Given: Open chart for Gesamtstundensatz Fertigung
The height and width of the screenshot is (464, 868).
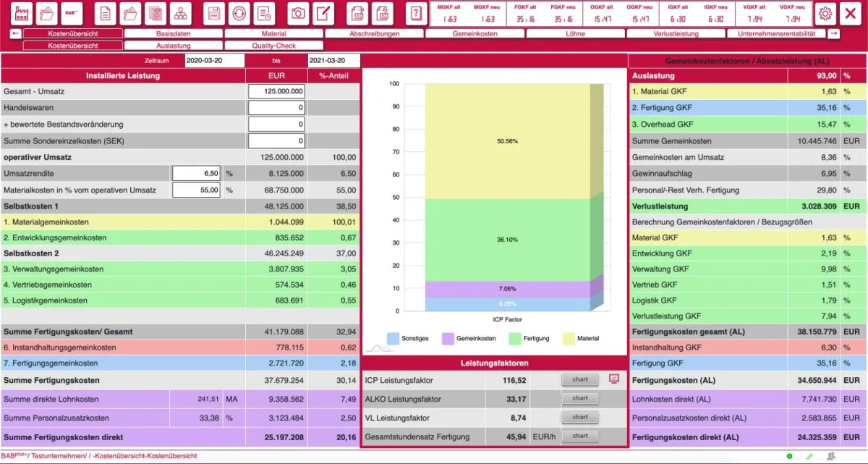Looking at the screenshot, I should (x=580, y=436).
